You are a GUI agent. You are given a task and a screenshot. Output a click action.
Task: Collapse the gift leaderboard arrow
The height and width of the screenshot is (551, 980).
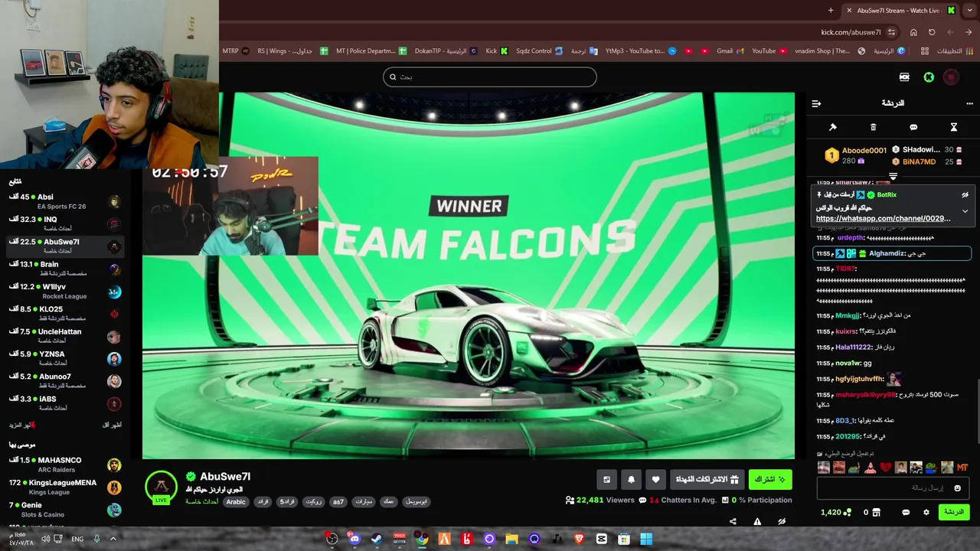point(893,177)
